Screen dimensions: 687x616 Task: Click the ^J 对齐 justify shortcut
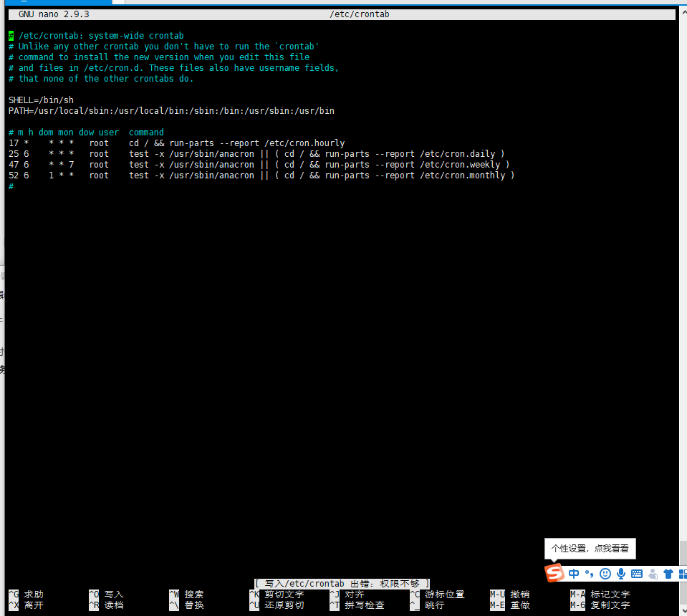click(x=347, y=594)
